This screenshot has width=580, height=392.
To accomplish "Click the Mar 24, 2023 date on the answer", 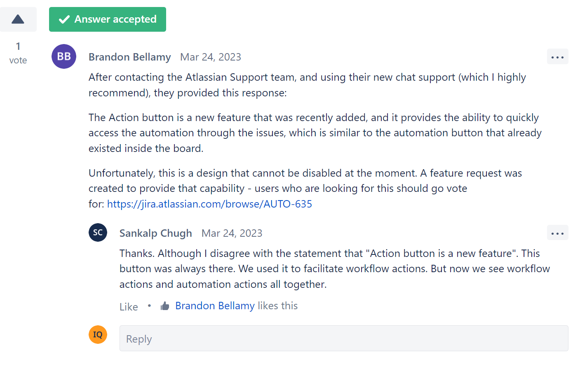I will 211,57.
